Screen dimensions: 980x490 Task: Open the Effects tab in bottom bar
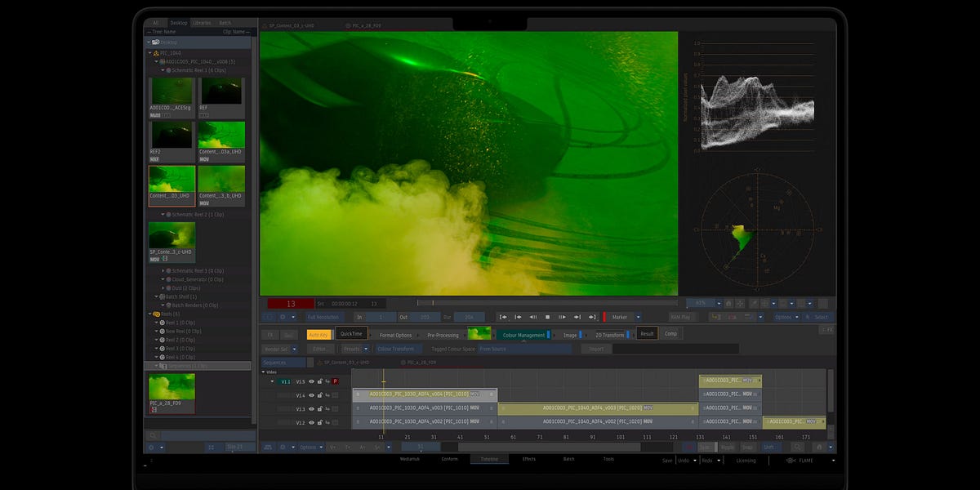(x=529, y=459)
